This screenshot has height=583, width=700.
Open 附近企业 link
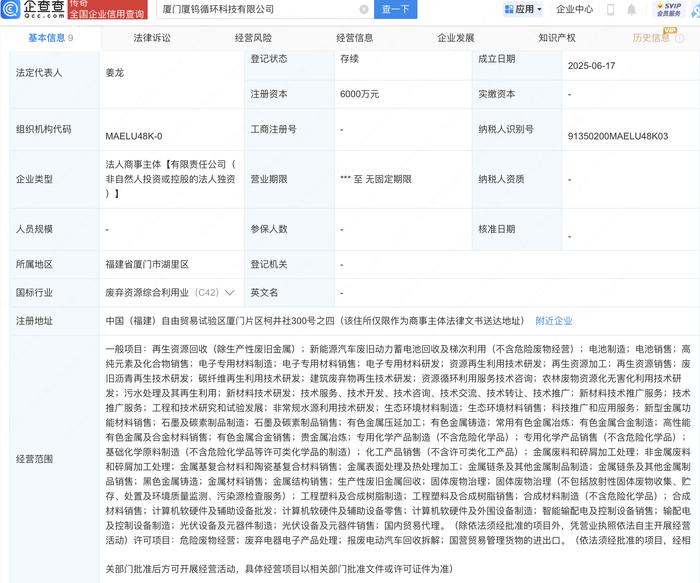coord(554,321)
